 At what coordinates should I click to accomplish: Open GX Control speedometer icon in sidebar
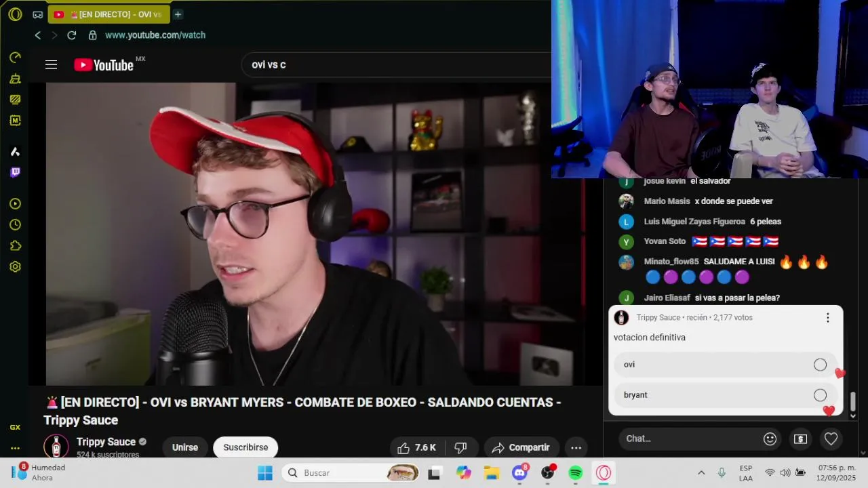pyautogui.click(x=15, y=58)
